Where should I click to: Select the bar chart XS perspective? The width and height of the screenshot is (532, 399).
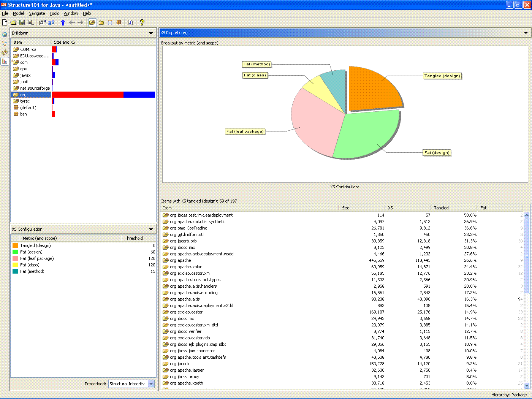[5, 61]
